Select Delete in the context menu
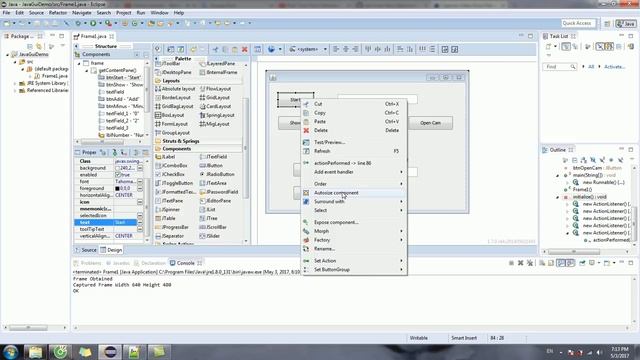Screen dimensions: 640x360 pyautogui.click(x=354, y=130)
